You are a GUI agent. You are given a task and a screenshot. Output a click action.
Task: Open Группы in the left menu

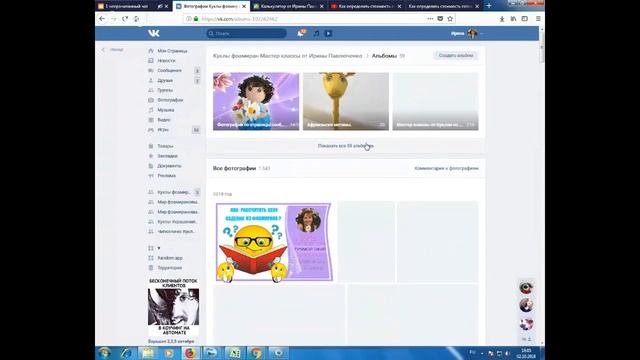165,90
